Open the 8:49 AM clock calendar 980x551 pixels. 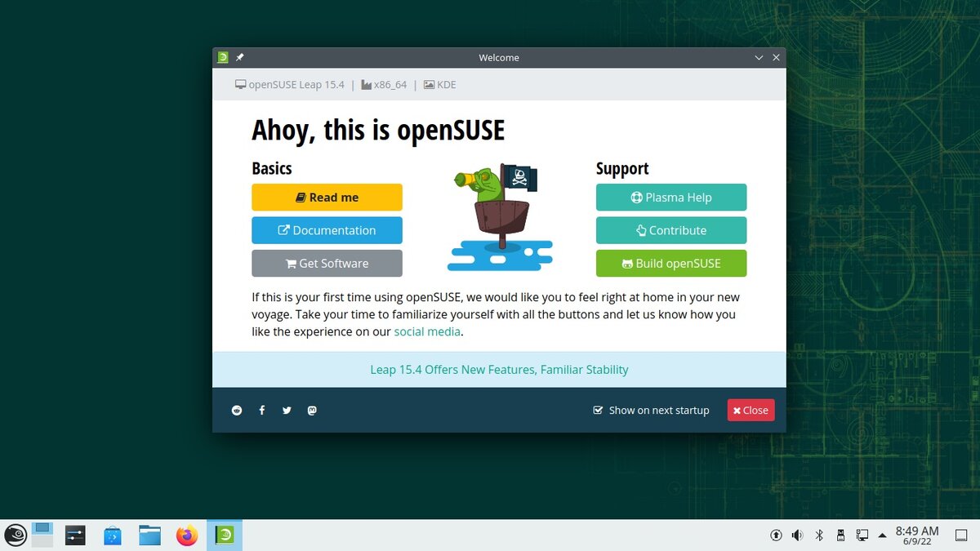[917, 535]
